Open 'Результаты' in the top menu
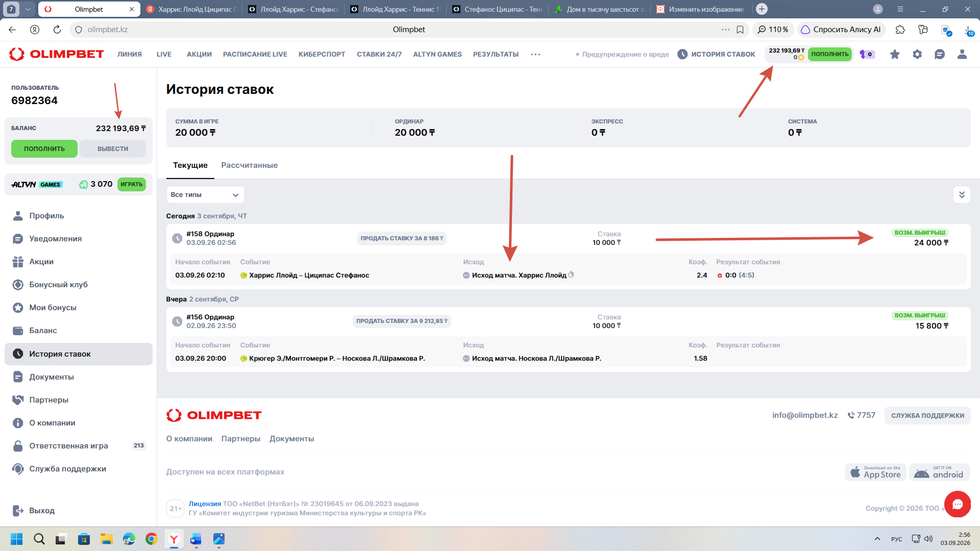 click(496, 54)
